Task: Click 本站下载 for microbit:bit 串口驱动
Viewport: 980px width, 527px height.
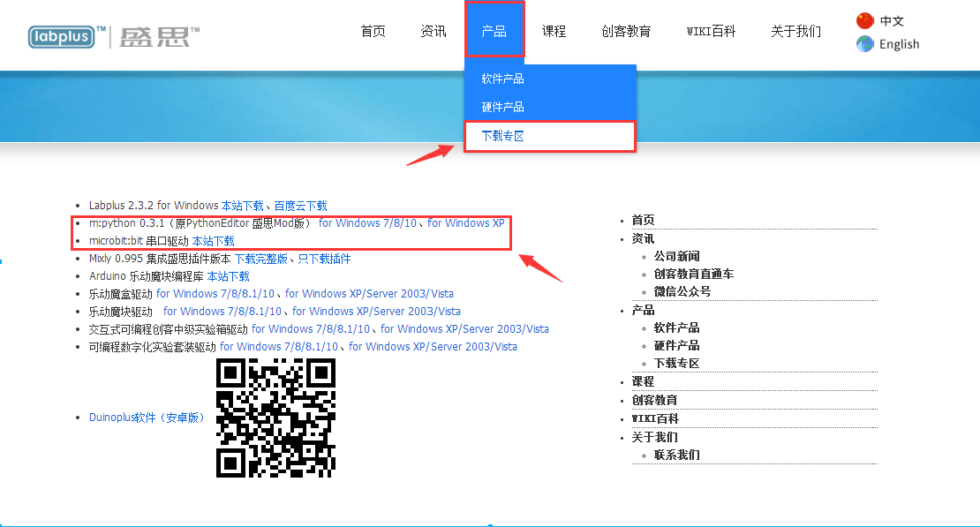Action: coord(213,241)
